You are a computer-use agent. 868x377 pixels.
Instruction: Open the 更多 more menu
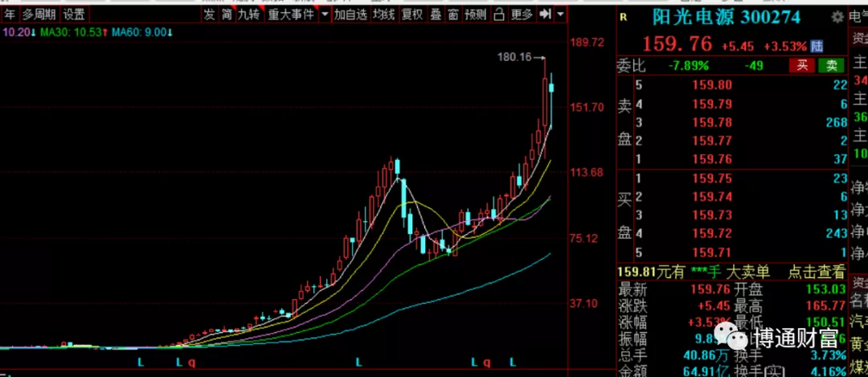[x=522, y=14]
